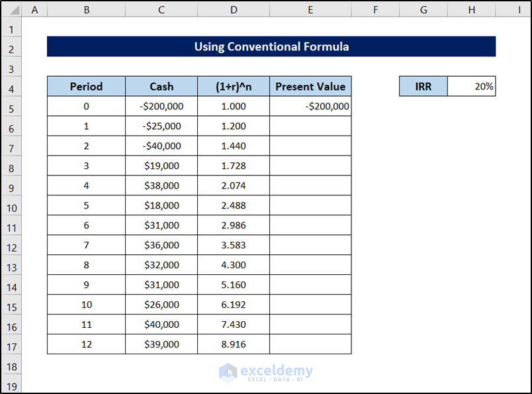Select the Period header cell

[x=86, y=86]
